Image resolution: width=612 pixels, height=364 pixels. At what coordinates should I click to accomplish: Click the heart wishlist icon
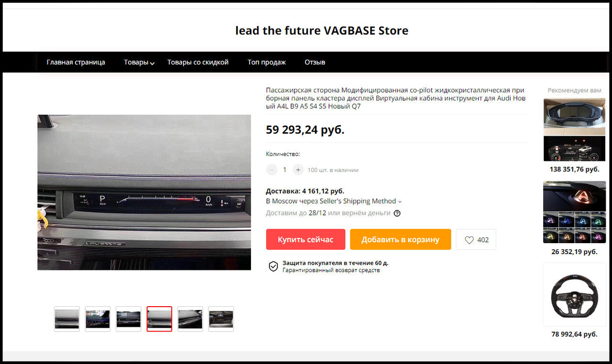469,240
